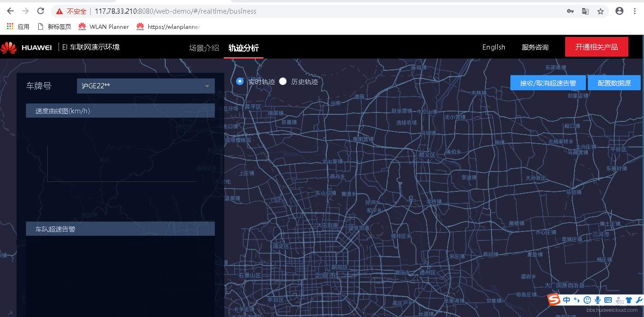This screenshot has height=317, width=644.
Task: Open the 服务咨询 link
Action: click(x=535, y=47)
